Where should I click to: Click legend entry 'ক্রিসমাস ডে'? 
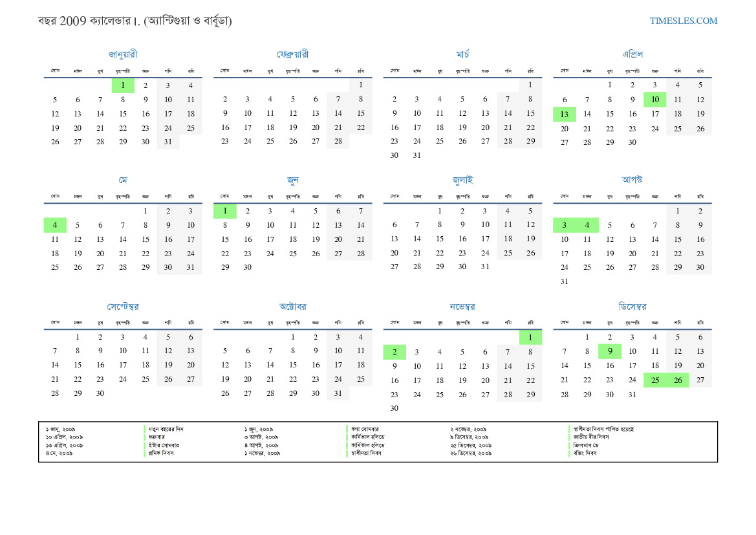[x=586, y=445]
